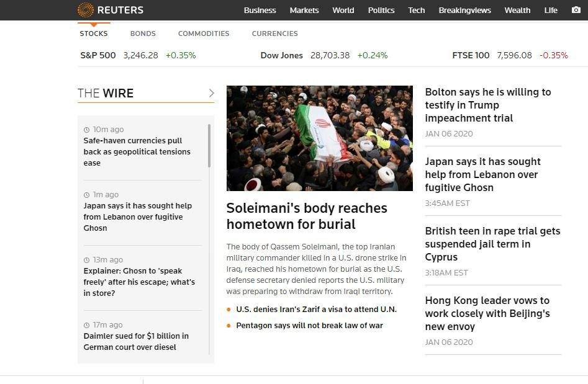Click clock icon next to 10m ago
This screenshot has width=588, height=384.
87,130
